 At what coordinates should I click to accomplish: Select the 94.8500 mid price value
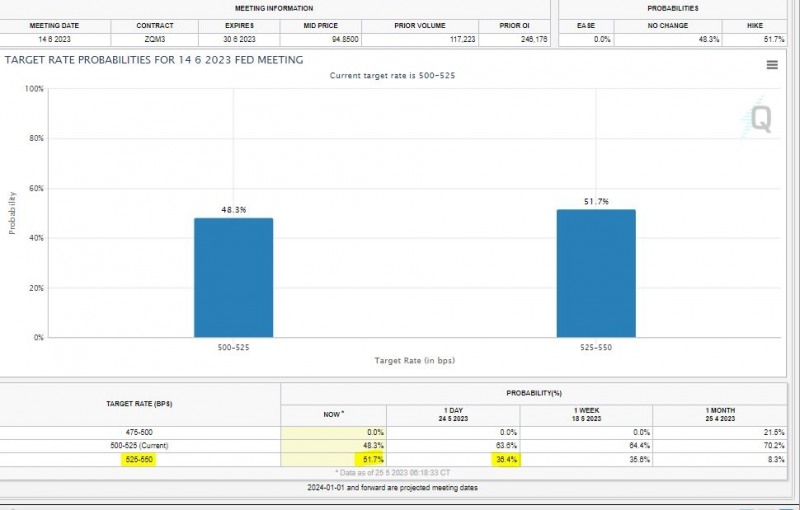click(345, 39)
